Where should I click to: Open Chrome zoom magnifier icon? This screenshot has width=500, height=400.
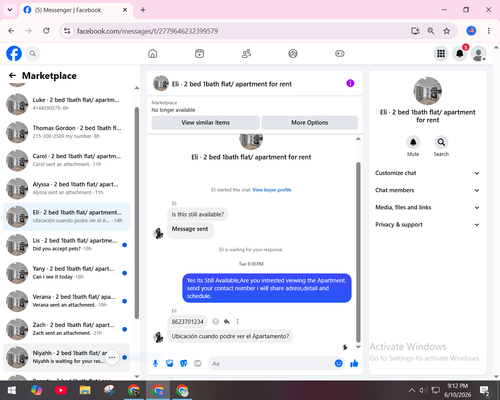tap(431, 31)
